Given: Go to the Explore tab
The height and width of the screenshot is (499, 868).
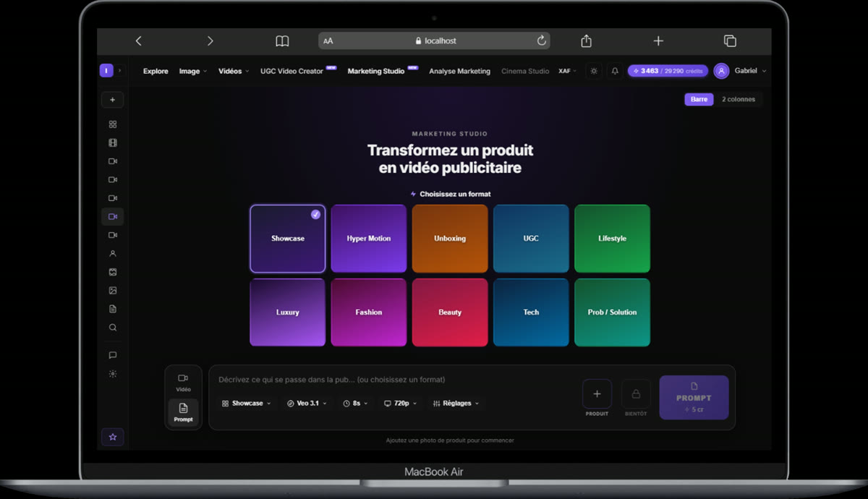Looking at the screenshot, I should 156,71.
